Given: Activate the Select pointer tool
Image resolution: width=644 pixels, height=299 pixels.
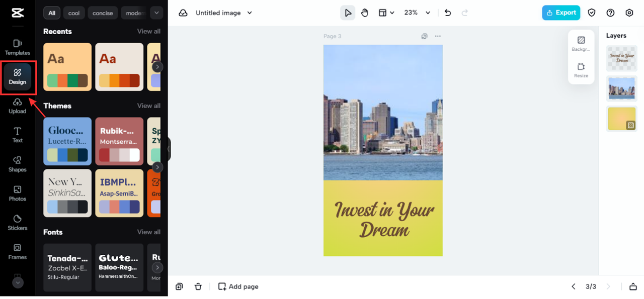Looking at the screenshot, I should (x=348, y=13).
